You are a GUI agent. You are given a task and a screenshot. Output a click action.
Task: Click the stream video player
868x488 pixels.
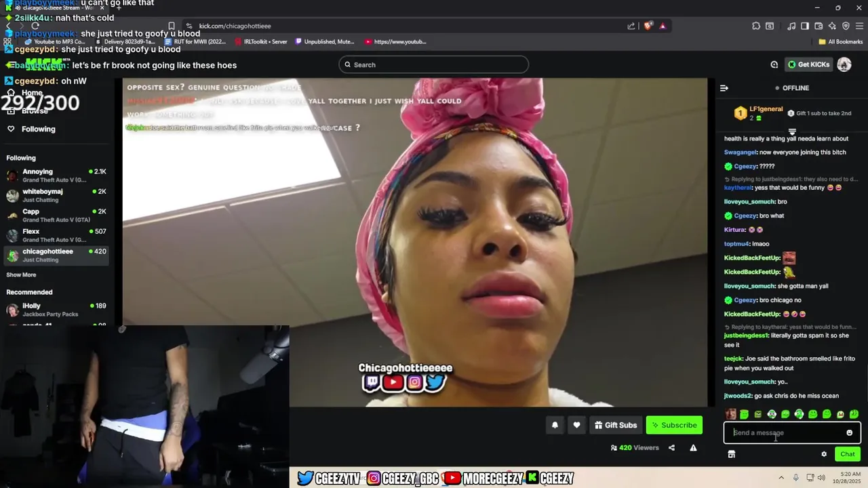pos(415,243)
